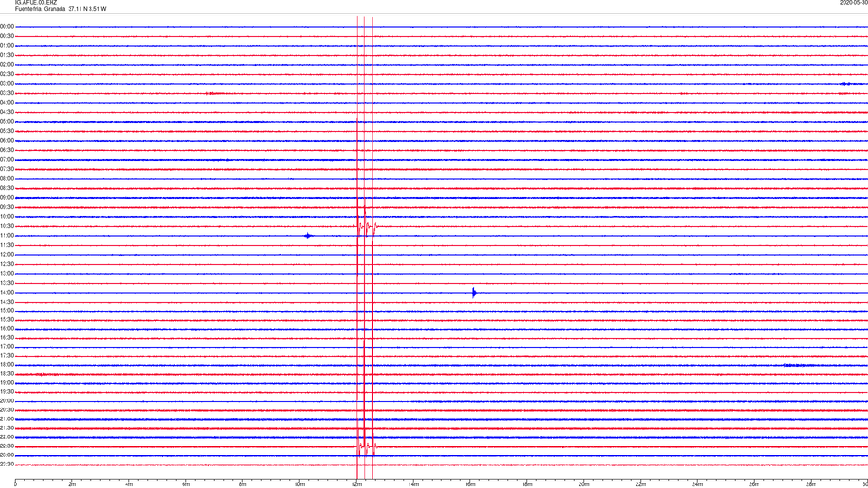868x488 pixels.
Task: Click the 22m axis tick label
Action: tap(640, 484)
